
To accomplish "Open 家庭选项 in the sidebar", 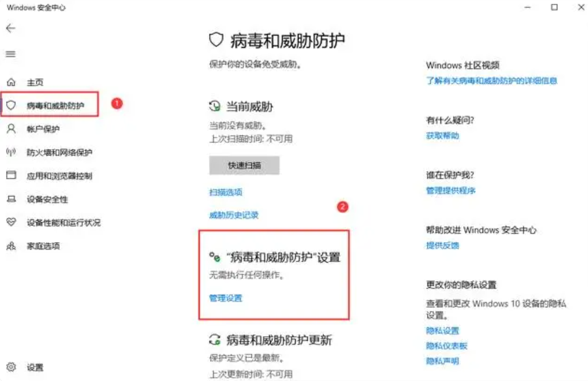I will (43, 246).
